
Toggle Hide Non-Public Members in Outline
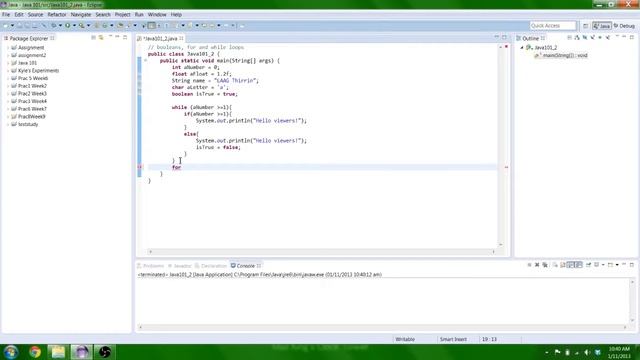(600, 38)
